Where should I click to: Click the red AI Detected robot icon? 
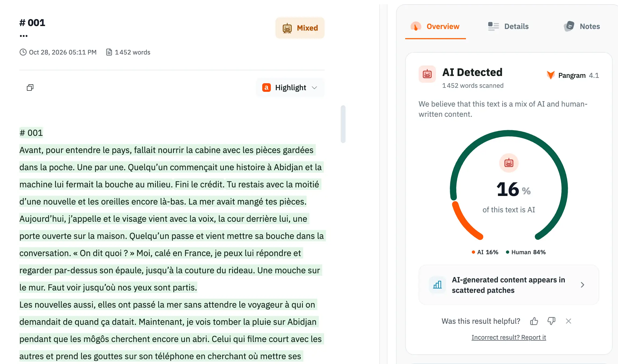[427, 74]
